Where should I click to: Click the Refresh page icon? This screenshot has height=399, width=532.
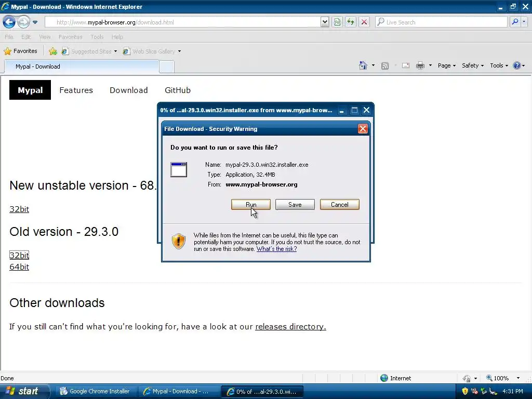coord(351,22)
